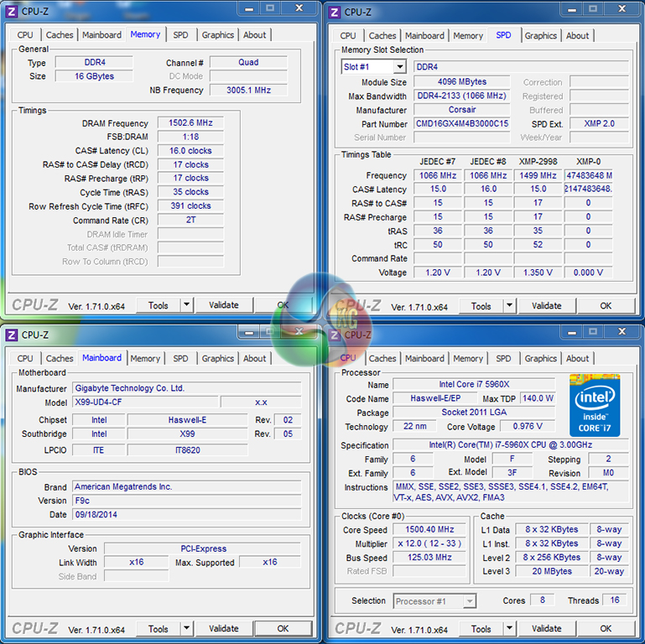
Task: Open the Slot #1 memory slot dropdown
Action: coord(373,67)
